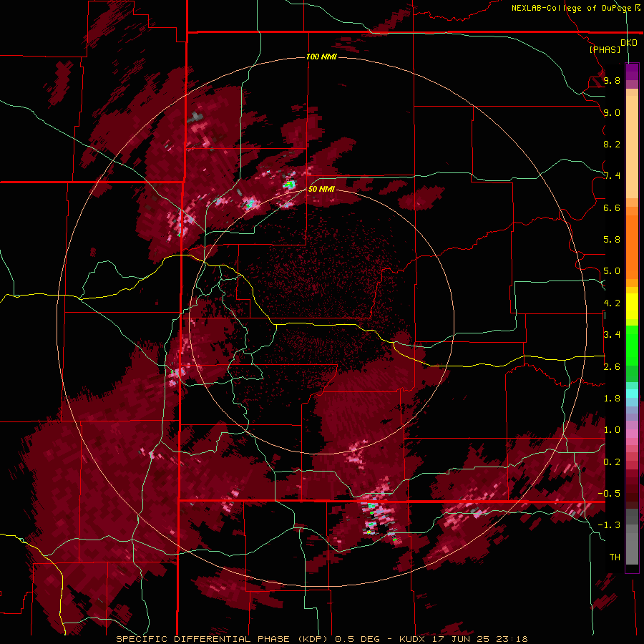
Task: Click the -0.5 value on the color scale
Action: point(609,494)
